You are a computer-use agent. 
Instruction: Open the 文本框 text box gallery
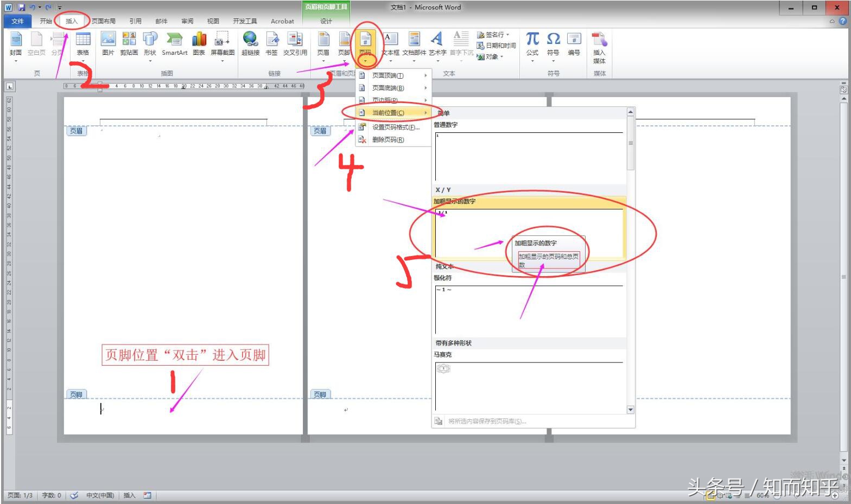[x=390, y=46]
